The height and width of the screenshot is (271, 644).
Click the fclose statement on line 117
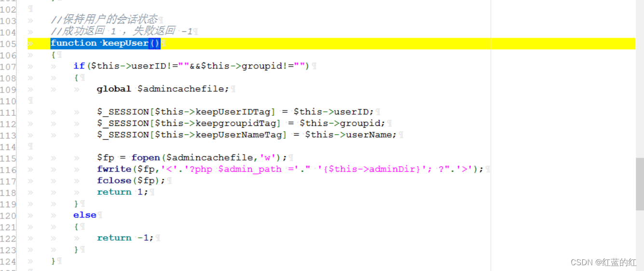point(131,181)
